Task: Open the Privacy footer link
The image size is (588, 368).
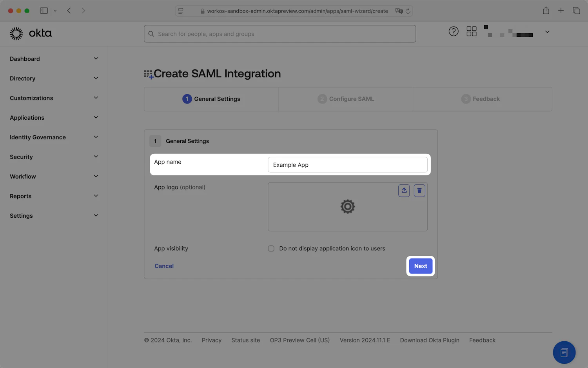Action: tap(212, 340)
